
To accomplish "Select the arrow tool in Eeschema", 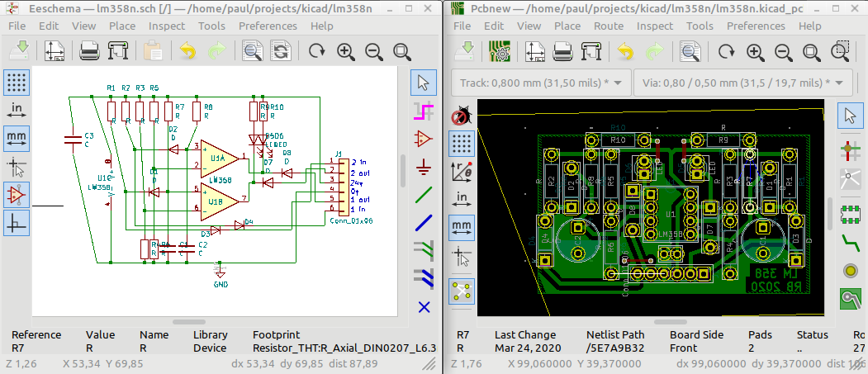I will point(424,83).
